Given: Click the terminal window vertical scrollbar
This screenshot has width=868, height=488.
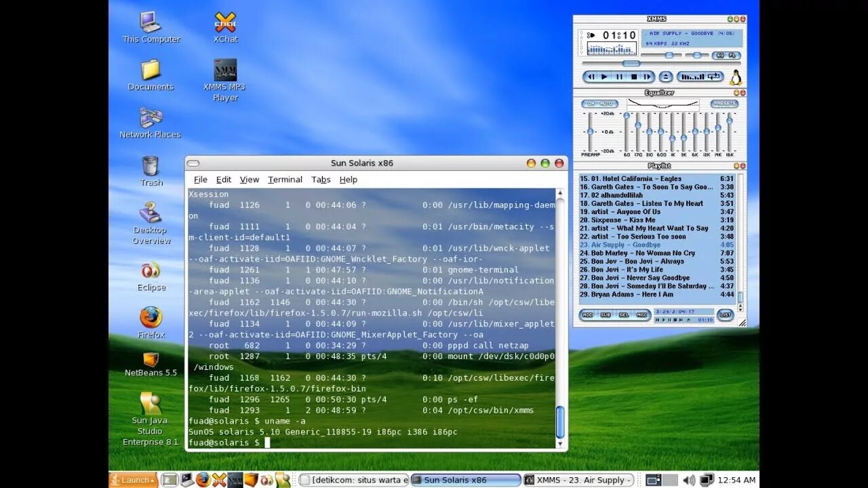Looking at the screenshot, I should 560,319.
